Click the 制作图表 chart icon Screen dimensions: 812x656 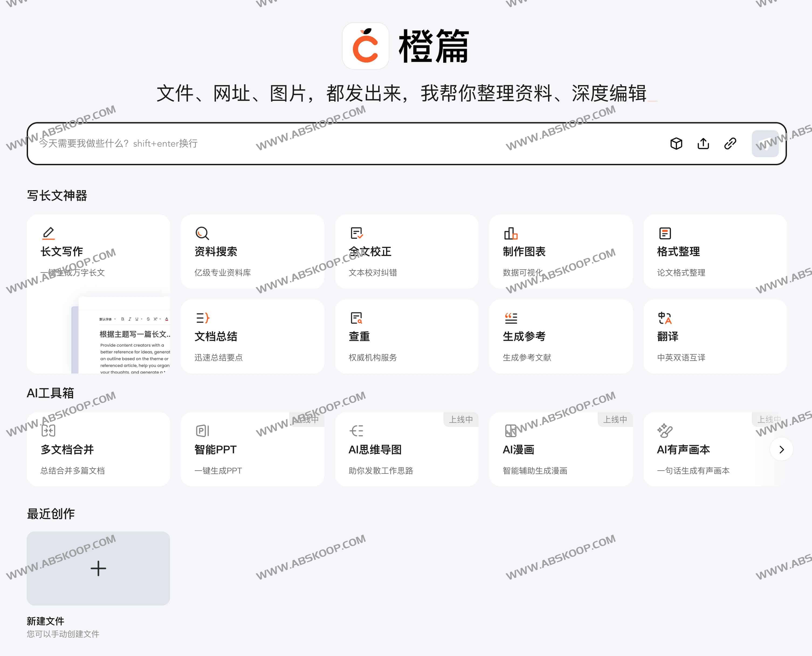(x=511, y=233)
